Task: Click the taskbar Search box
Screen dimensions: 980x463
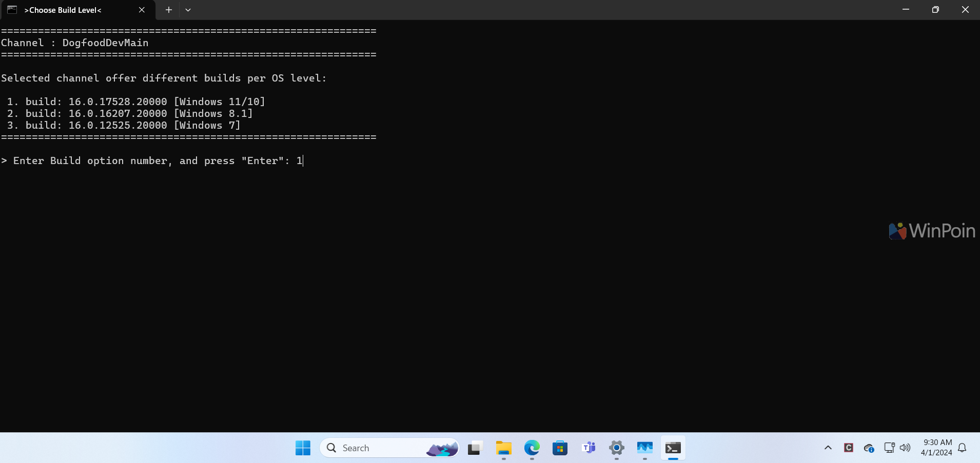Action: (389, 448)
